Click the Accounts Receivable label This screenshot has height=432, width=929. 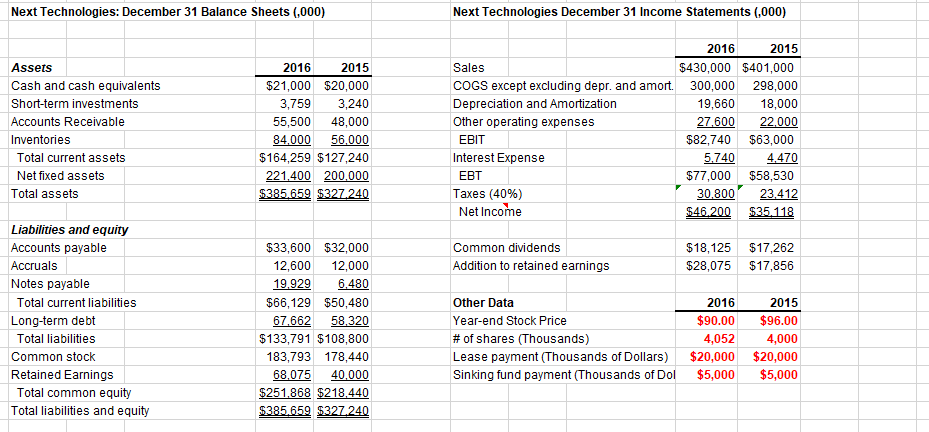[69, 122]
